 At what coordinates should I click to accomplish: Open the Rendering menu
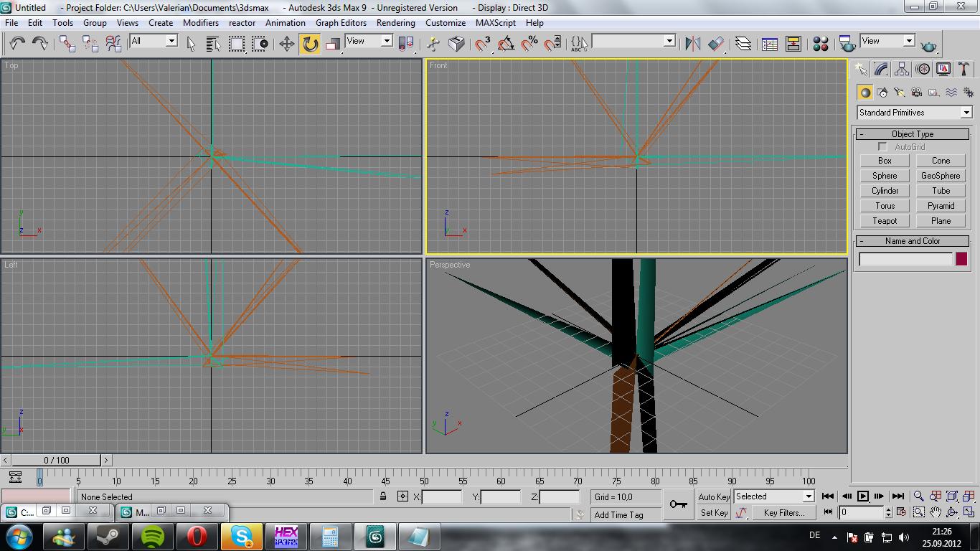(x=395, y=23)
